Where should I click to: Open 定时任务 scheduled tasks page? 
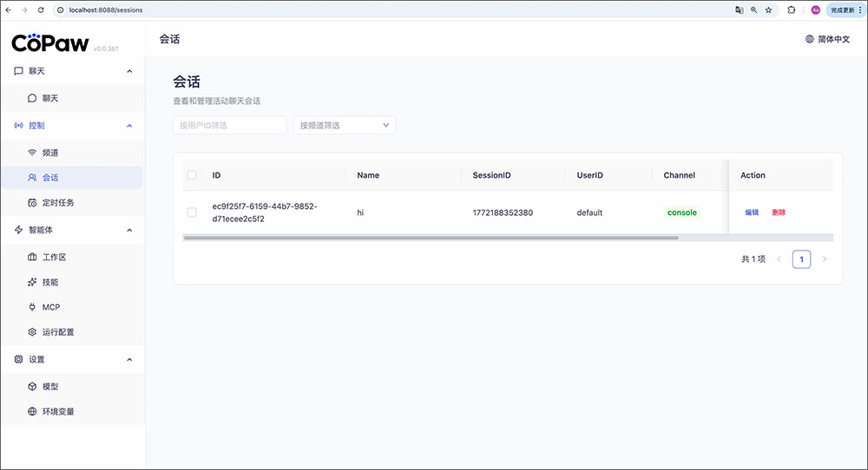pos(72,202)
